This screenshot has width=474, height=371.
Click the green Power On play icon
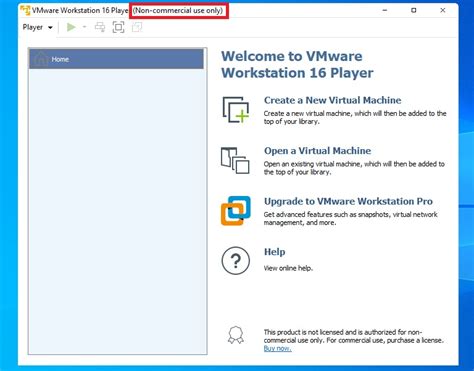(71, 27)
